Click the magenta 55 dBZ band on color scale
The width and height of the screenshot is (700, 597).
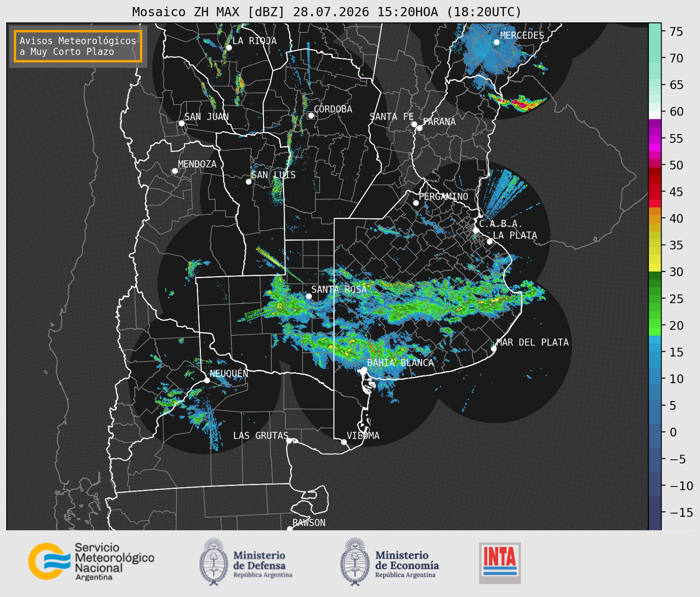coord(655,138)
